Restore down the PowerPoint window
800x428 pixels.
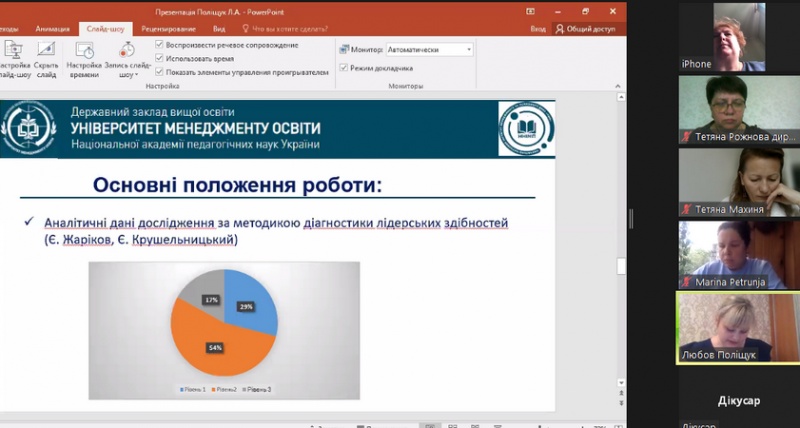pos(585,11)
